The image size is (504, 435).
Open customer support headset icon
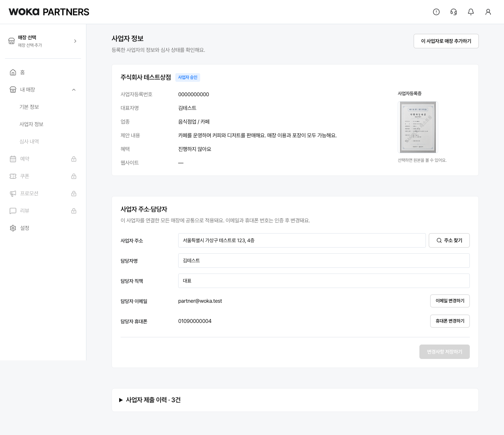coord(454,12)
